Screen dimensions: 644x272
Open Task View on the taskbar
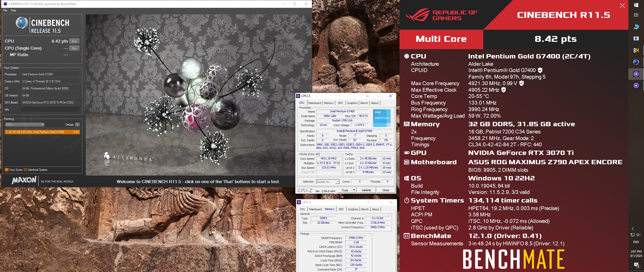point(636,15)
